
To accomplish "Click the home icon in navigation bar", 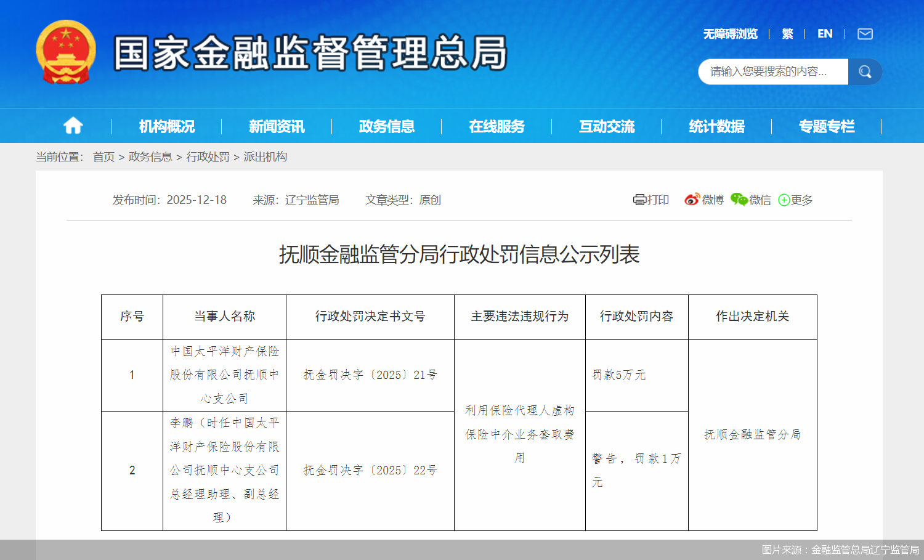I will 73,125.
